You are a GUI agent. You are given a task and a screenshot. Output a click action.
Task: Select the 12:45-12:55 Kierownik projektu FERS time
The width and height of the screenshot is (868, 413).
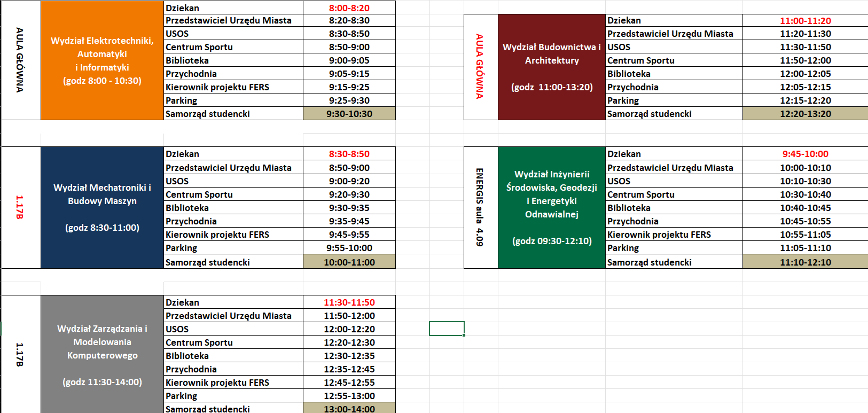click(x=349, y=383)
